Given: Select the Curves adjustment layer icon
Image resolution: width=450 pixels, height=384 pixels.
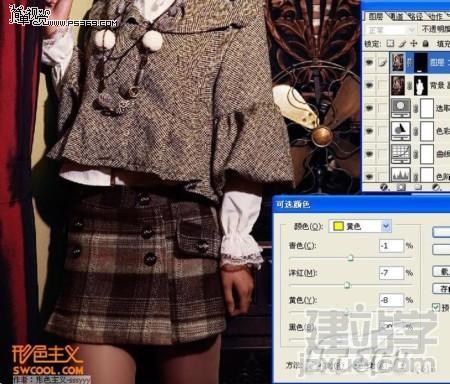Looking at the screenshot, I should point(401,153).
